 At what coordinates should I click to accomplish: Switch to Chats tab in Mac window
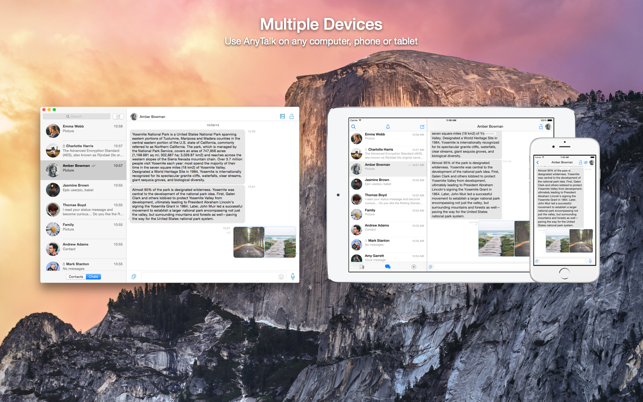93,277
